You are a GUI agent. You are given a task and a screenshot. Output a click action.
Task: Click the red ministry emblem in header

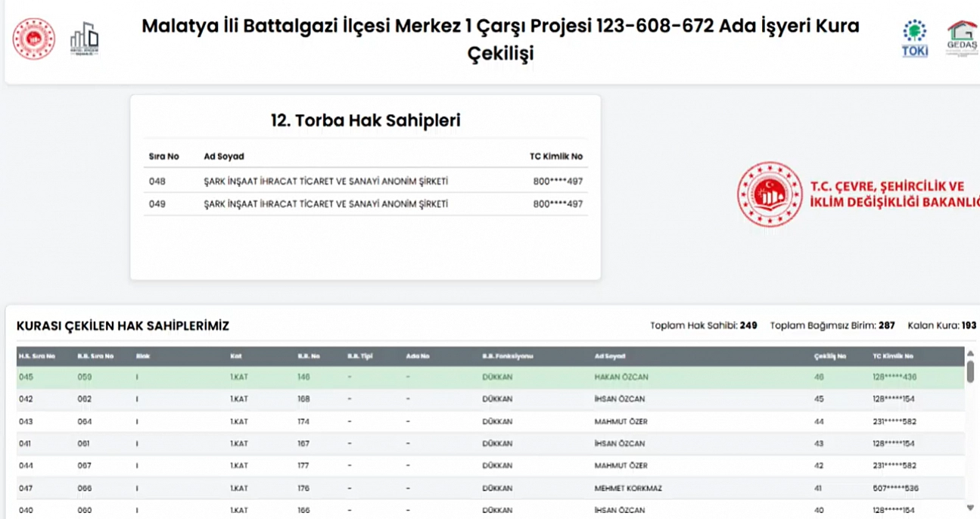click(x=34, y=39)
